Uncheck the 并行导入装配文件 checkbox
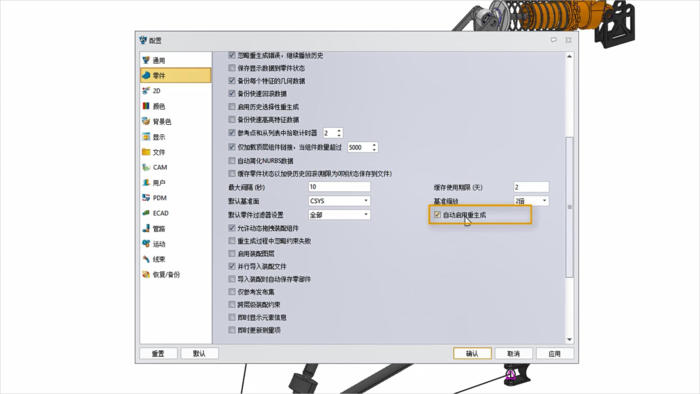Screen dimensions: 700x394 pos(232,266)
